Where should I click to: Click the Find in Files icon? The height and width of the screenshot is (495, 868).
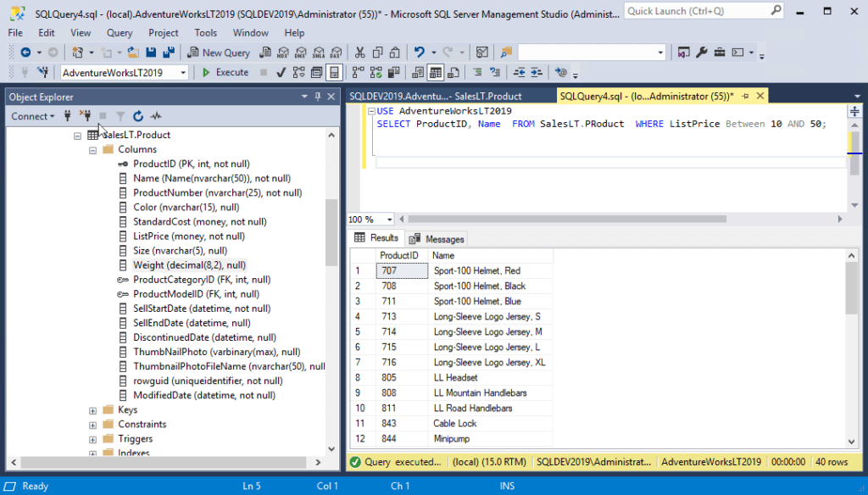506,53
